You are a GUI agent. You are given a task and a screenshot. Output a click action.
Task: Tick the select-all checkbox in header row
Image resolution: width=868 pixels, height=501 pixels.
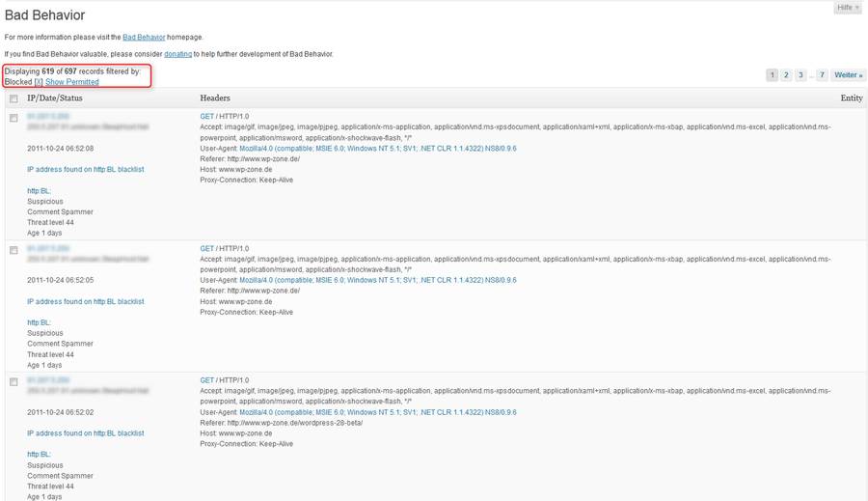click(x=14, y=98)
